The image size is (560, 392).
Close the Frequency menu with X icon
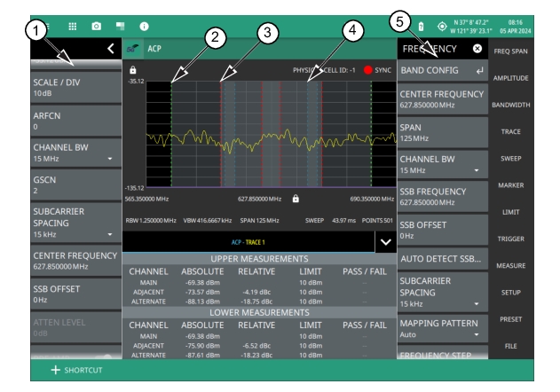click(x=477, y=48)
